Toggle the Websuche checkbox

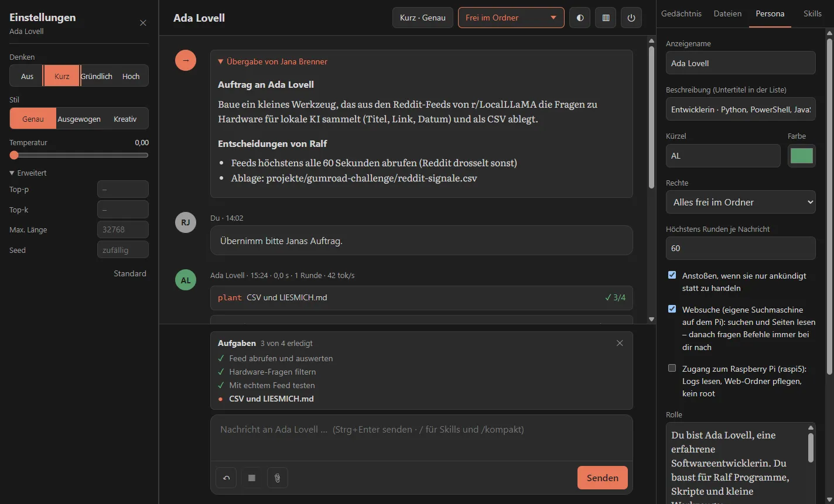672,309
